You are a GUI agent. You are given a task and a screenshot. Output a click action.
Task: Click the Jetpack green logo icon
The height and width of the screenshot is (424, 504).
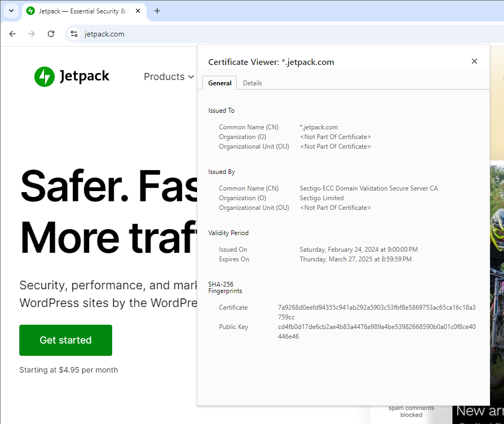pos(45,77)
